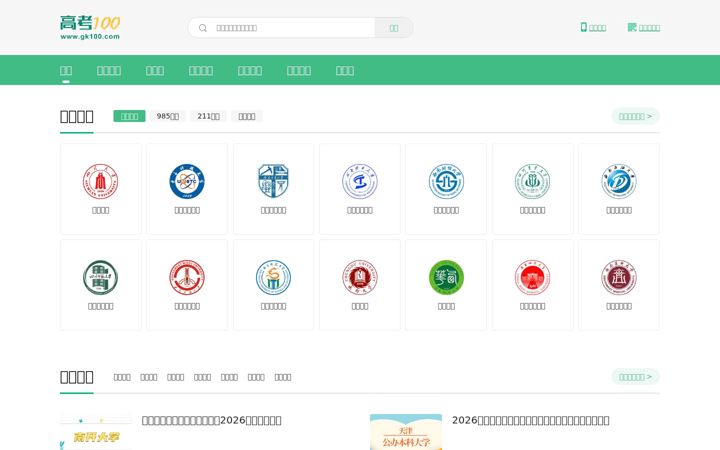The image size is (720, 450).
Task: Open the dark red Chengdu University crest
Action: pos(360,277)
